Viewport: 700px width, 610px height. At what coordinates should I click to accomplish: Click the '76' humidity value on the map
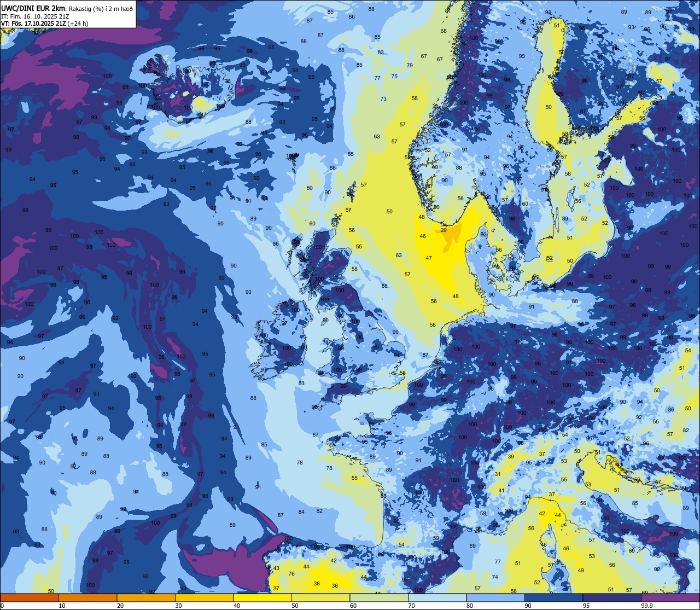tap(291, 574)
